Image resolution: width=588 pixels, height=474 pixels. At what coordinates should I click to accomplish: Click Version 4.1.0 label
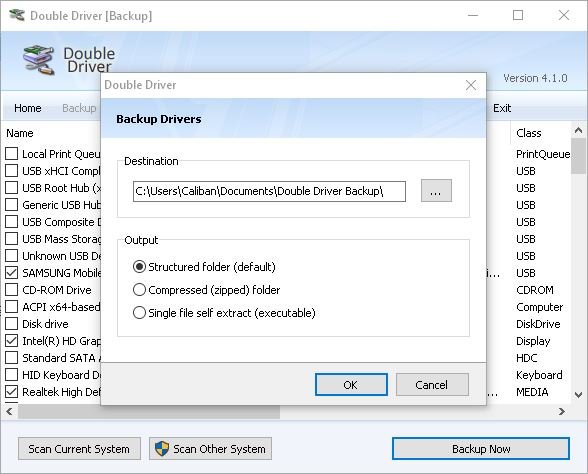click(x=535, y=78)
